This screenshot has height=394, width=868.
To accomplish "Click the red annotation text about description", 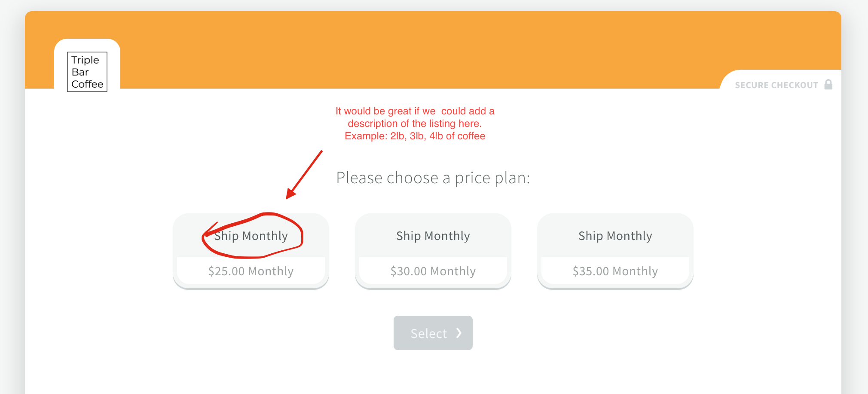I will click(415, 123).
